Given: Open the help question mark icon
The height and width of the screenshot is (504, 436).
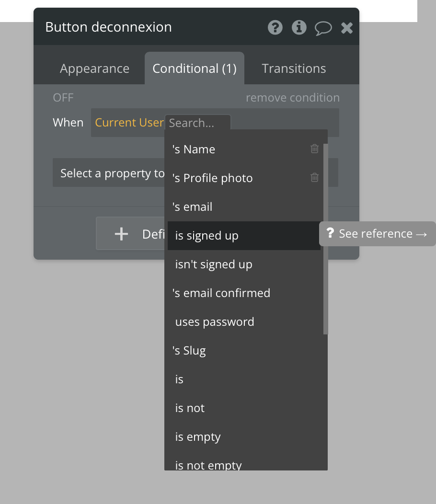Looking at the screenshot, I should click(275, 28).
